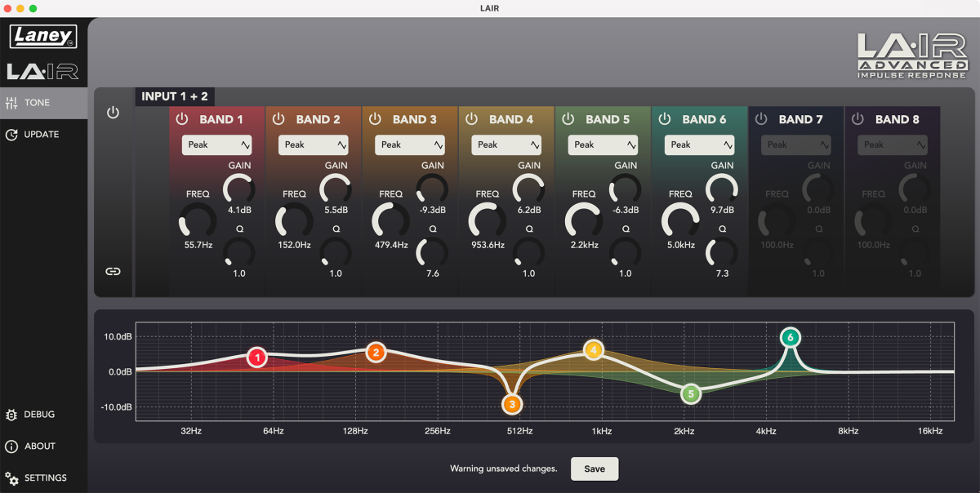Open the Update section in the sidebar
The height and width of the screenshot is (493, 980).
[x=41, y=135]
